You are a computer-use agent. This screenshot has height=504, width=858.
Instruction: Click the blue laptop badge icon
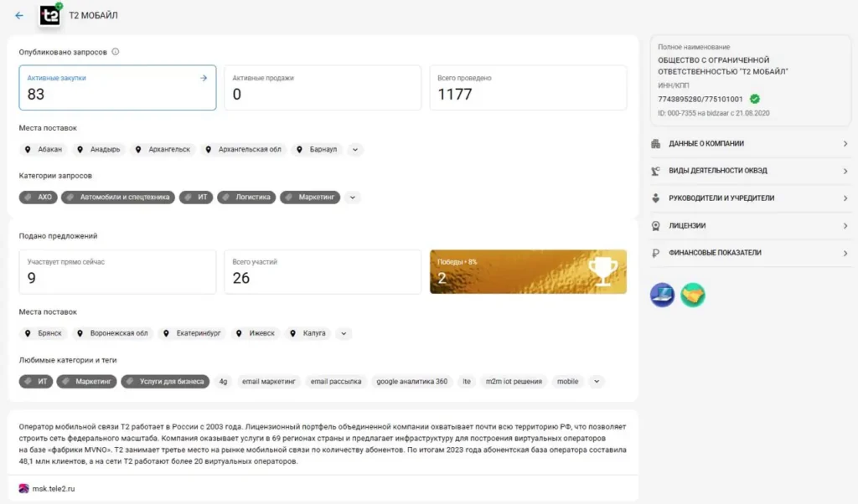(662, 295)
